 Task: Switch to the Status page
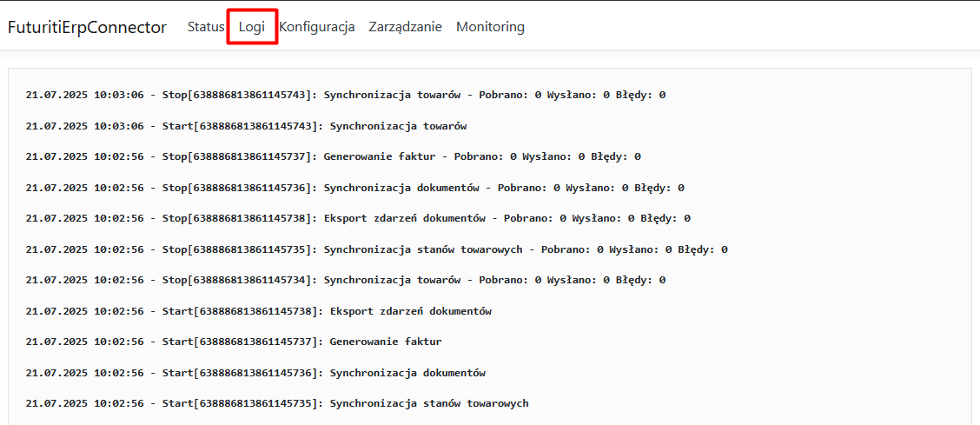206,27
